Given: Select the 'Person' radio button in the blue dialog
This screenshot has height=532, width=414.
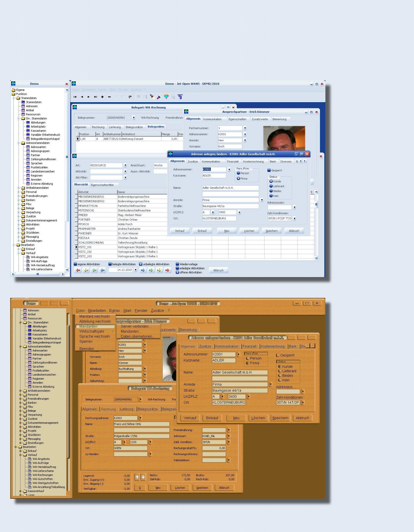Looking at the screenshot, I should (238, 173).
